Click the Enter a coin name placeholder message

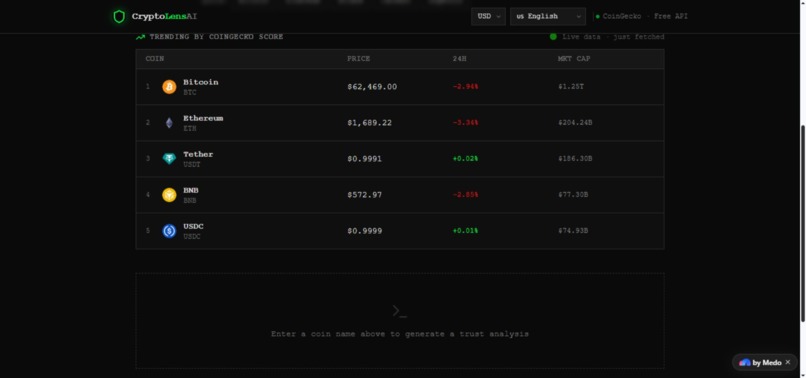(400, 334)
